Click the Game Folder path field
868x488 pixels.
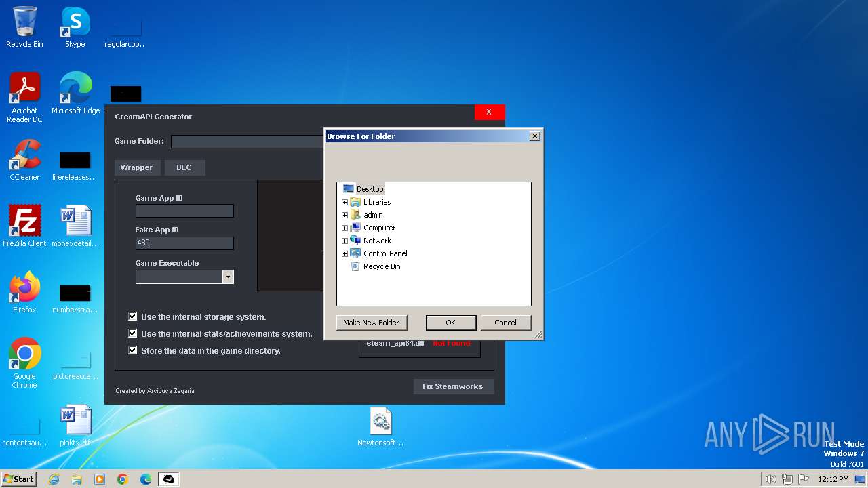[248, 142]
